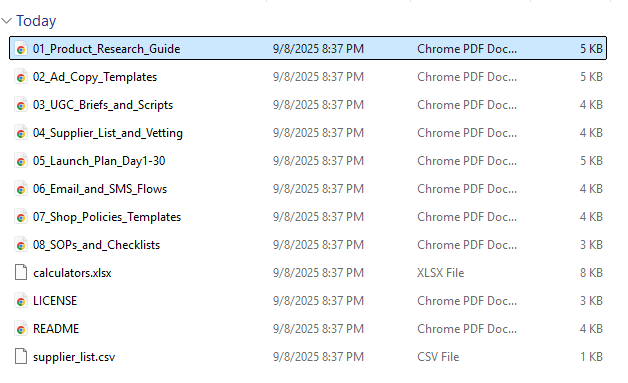Click the XLSX File type cell

(441, 273)
